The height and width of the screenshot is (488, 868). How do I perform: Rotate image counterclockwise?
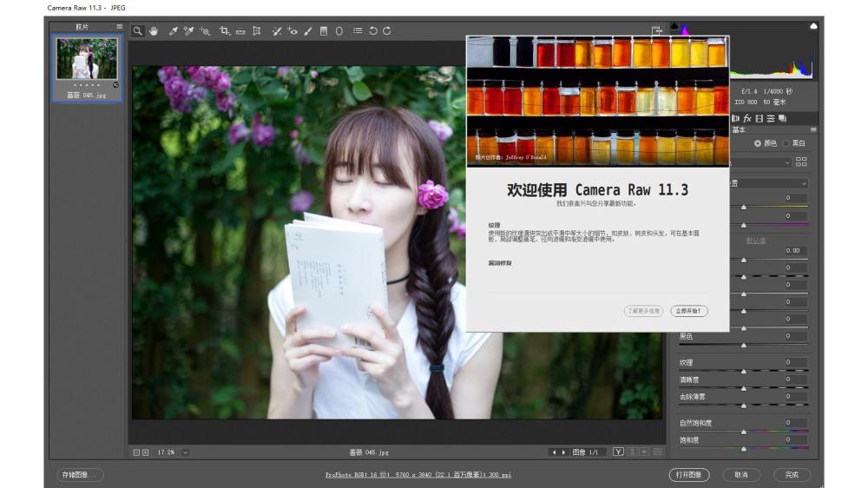click(x=373, y=31)
